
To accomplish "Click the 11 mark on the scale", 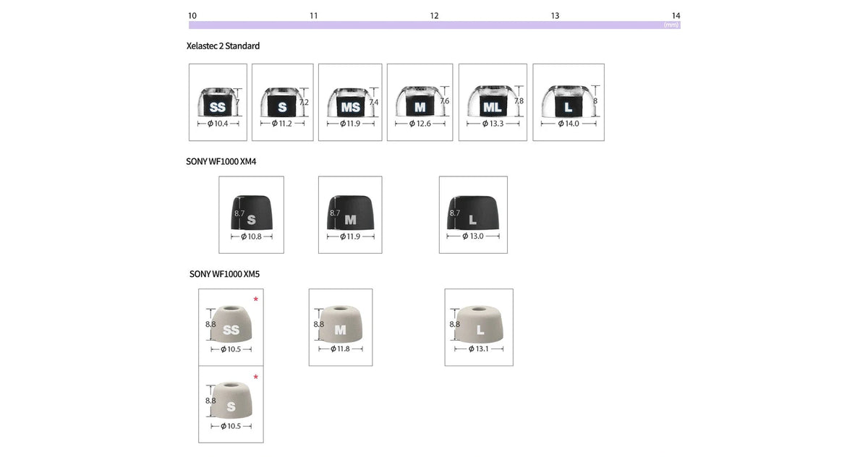I will 314,15.
